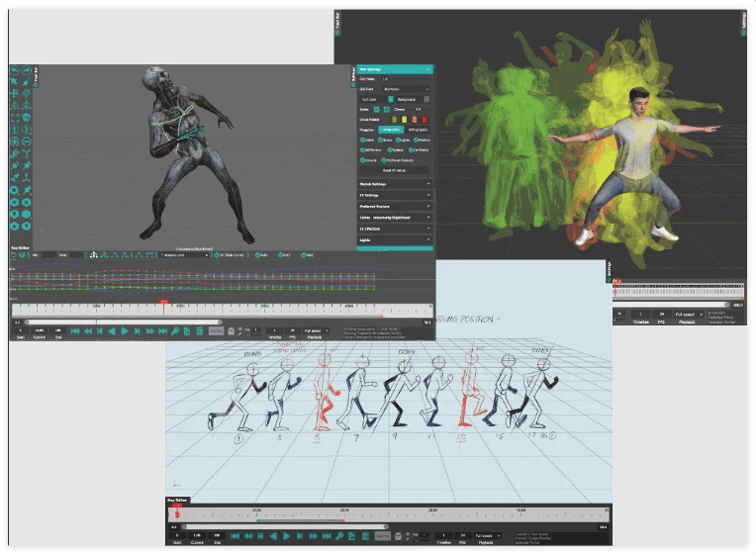Open the vertical Settings tab in the zombie window
The image size is (756, 554).
tap(353, 77)
